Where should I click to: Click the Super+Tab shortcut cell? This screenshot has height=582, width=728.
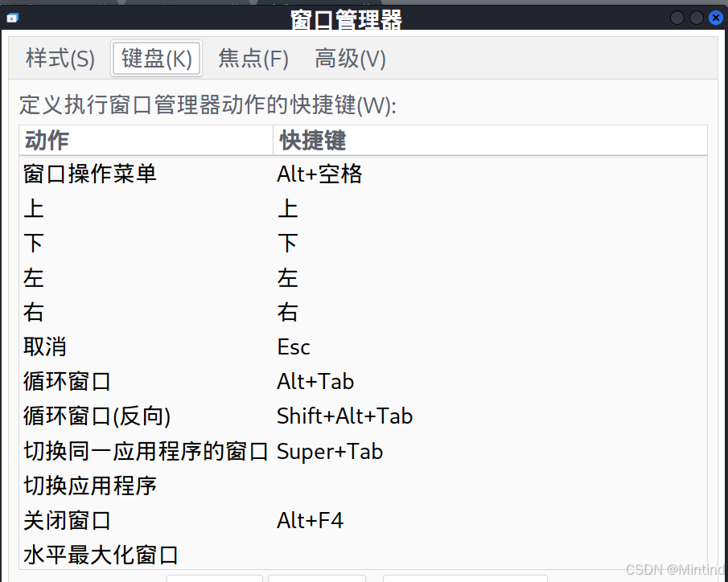point(330,452)
